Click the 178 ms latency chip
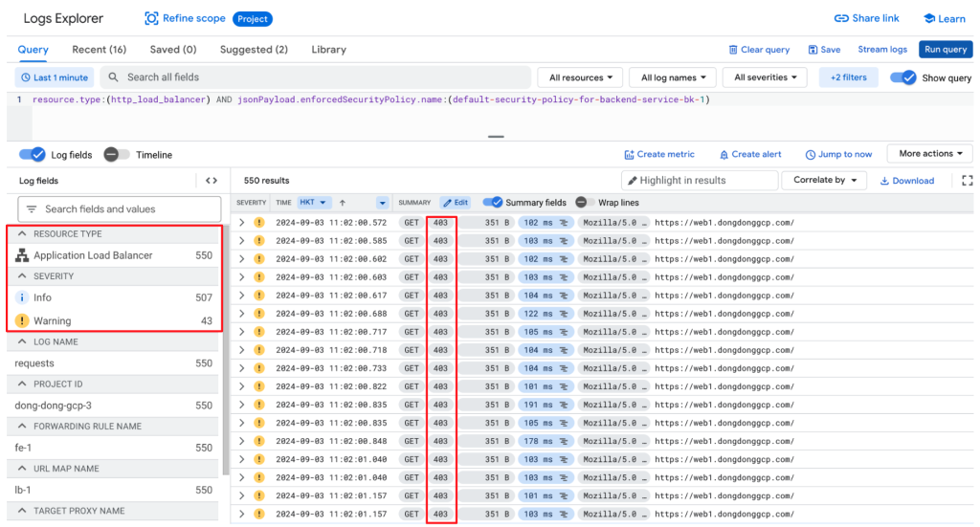The image size is (980, 527). pos(545,441)
